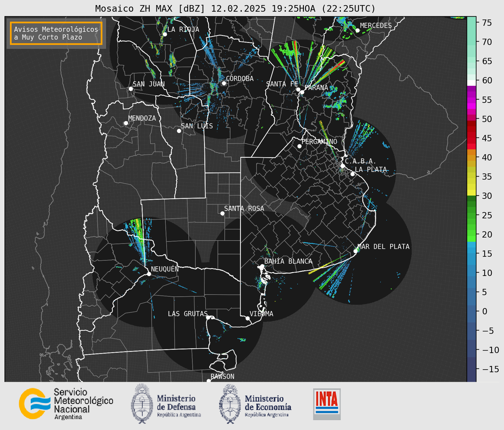This screenshot has width=504, height=430.
Task: Click the red 45 dBZ color band
Action: [x=471, y=138]
